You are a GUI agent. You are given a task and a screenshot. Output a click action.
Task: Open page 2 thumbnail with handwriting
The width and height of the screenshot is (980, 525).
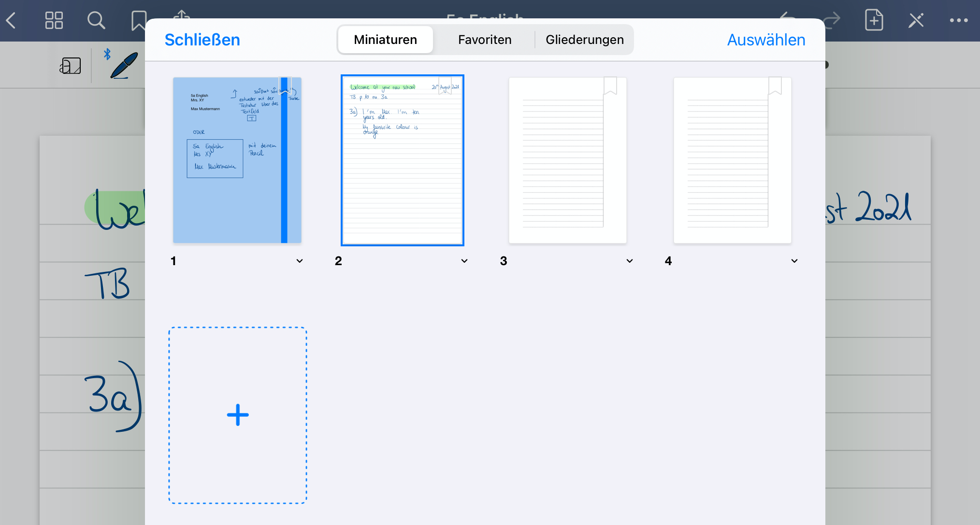point(402,160)
